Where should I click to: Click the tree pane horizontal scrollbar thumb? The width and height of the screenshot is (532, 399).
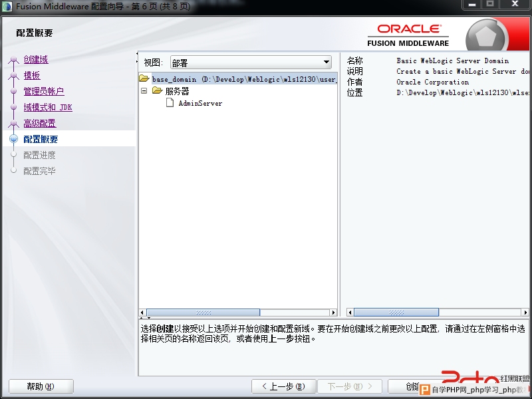tap(203, 313)
